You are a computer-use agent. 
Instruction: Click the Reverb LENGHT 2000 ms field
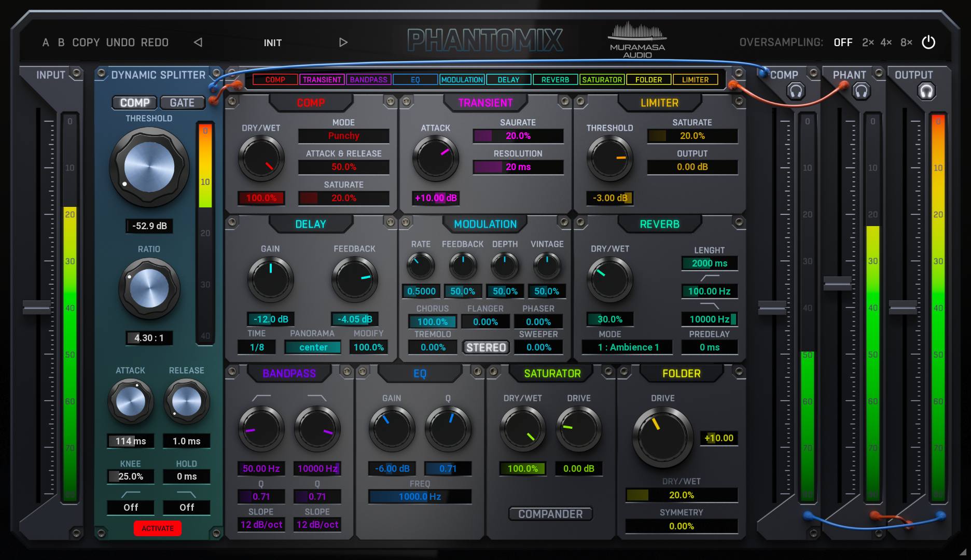click(x=710, y=263)
